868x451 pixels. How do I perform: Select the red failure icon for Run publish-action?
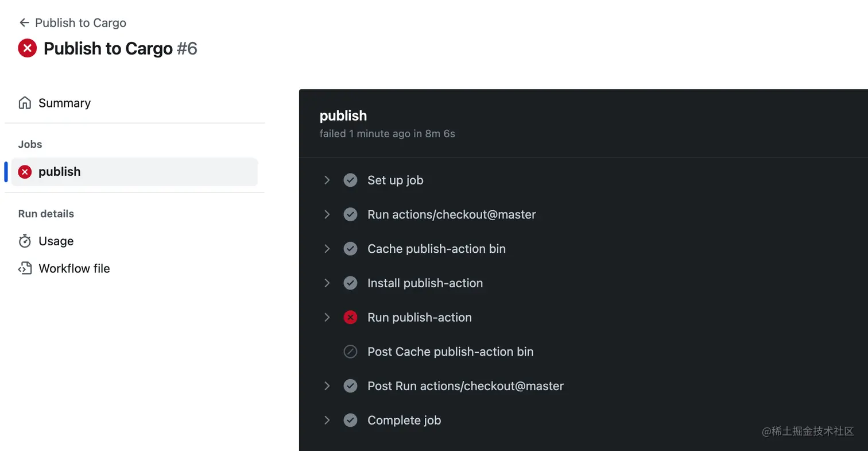coord(350,317)
